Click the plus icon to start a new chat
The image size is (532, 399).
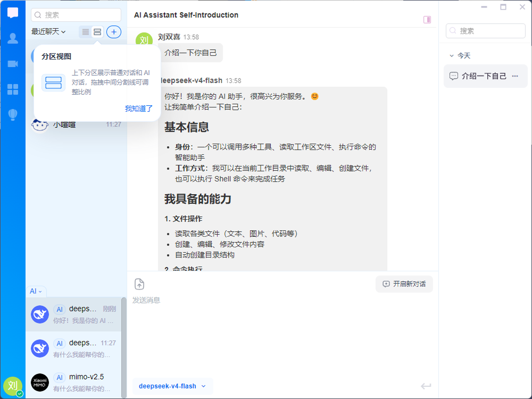(x=114, y=32)
